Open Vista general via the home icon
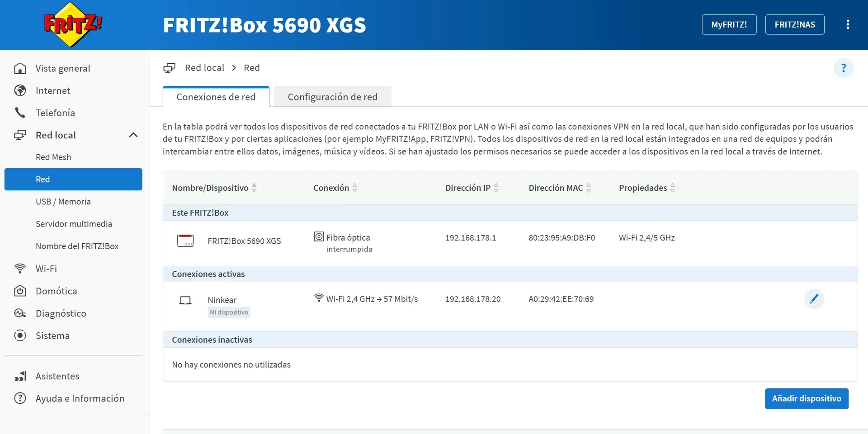Image resolution: width=868 pixels, height=434 pixels. [20, 68]
